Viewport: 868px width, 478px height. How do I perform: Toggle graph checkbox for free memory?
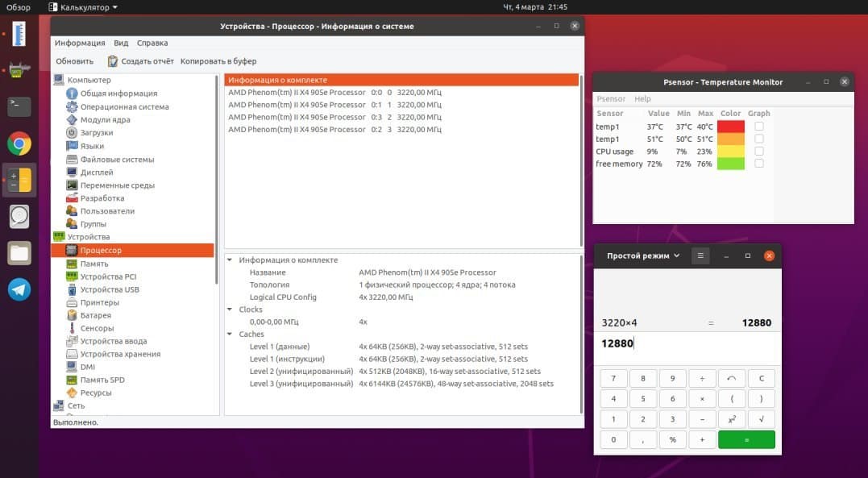pos(759,164)
